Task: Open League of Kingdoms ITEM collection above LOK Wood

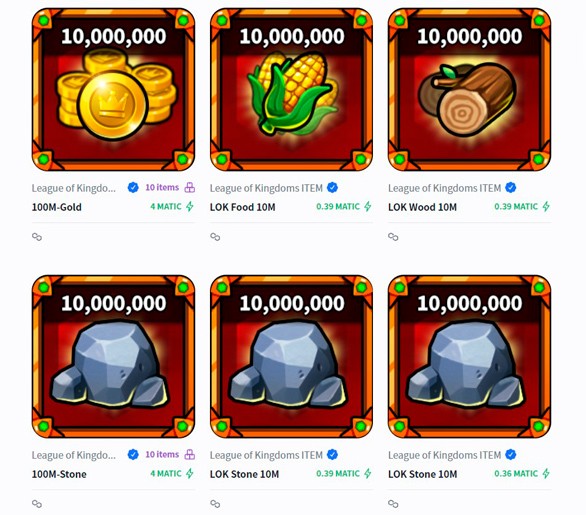Action: [444, 188]
